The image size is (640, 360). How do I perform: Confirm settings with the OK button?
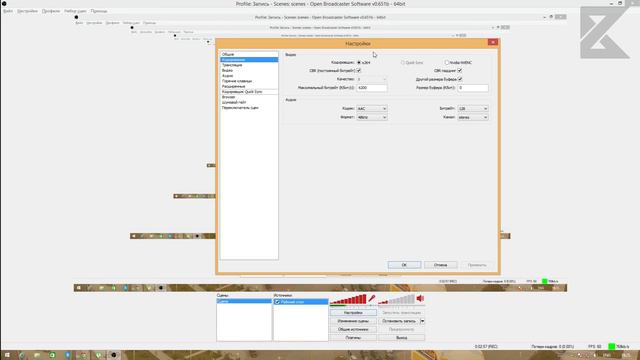pos(404,265)
